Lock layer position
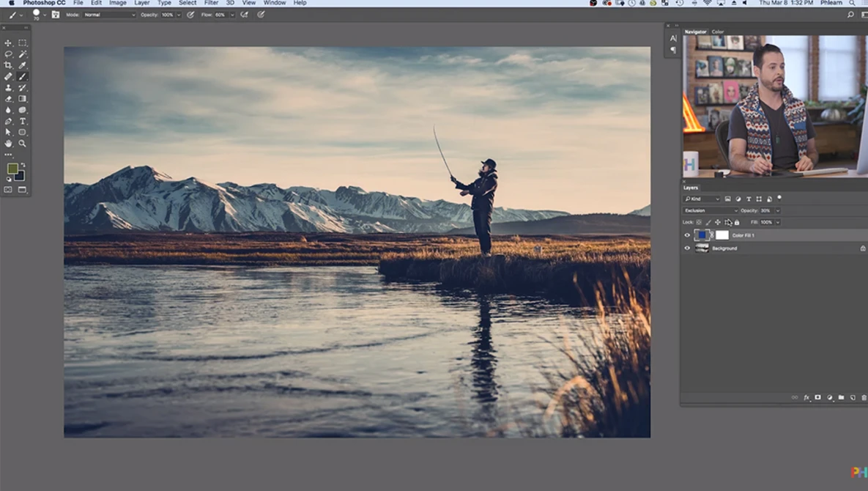Viewport: 868px width, 491px height. (718, 222)
